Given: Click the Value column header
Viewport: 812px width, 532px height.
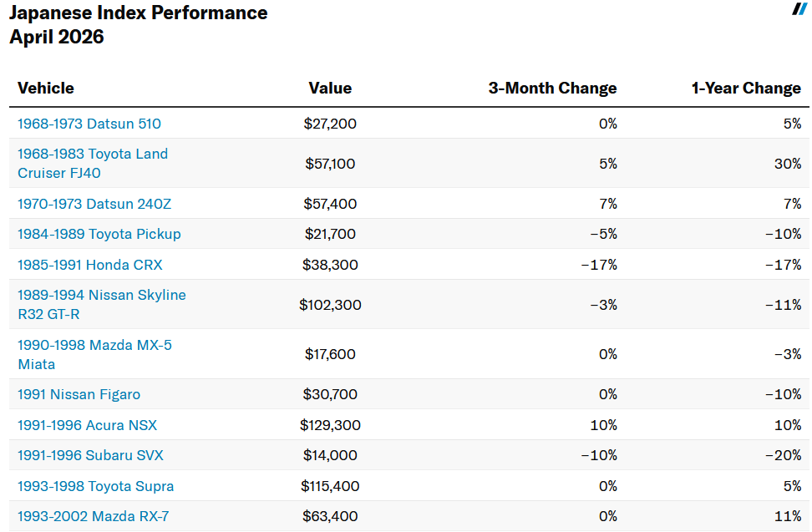Looking at the screenshot, I should (x=330, y=89).
